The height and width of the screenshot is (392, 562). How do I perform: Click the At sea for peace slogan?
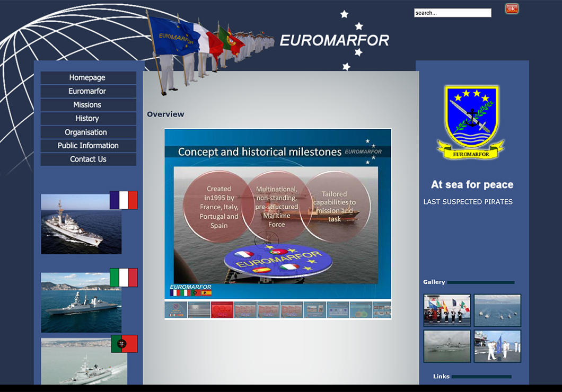472,185
